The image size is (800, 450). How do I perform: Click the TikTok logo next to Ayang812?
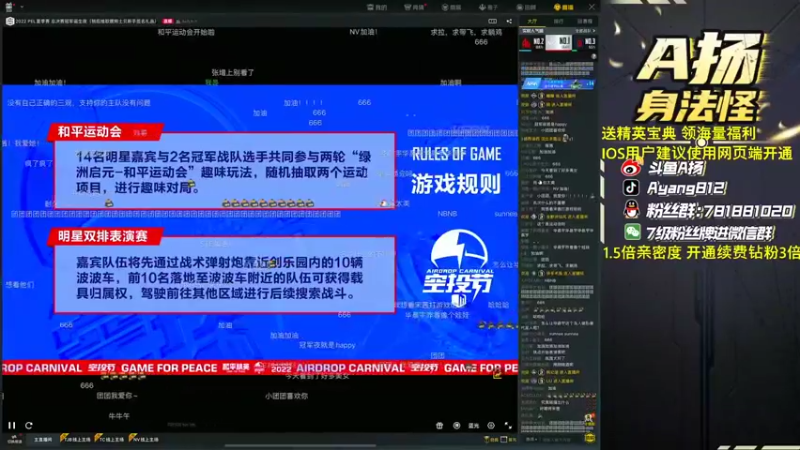click(631, 187)
